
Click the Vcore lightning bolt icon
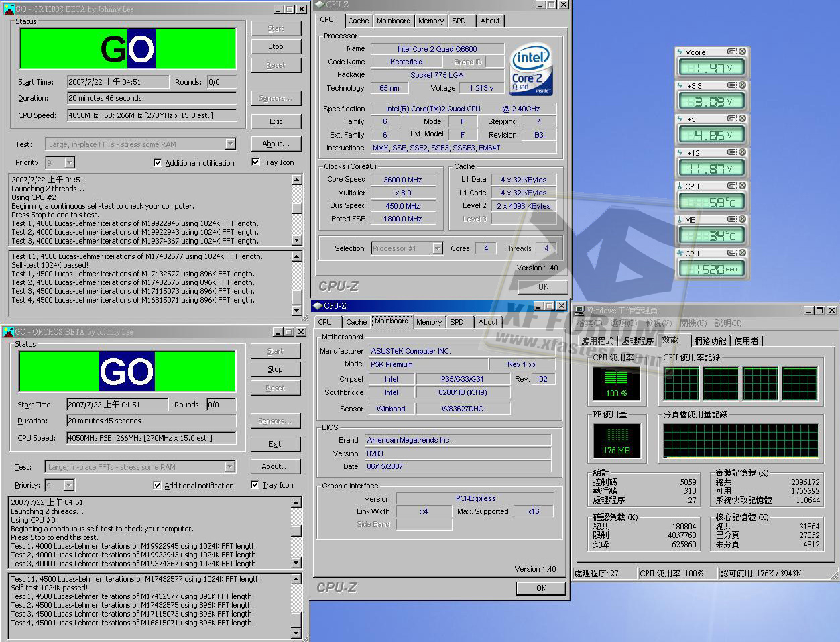(680, 52)
